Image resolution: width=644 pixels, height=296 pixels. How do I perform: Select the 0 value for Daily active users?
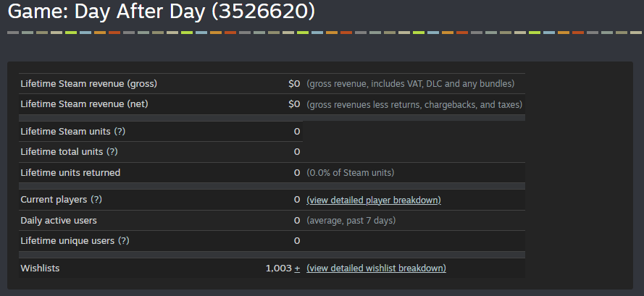point(297,221)
